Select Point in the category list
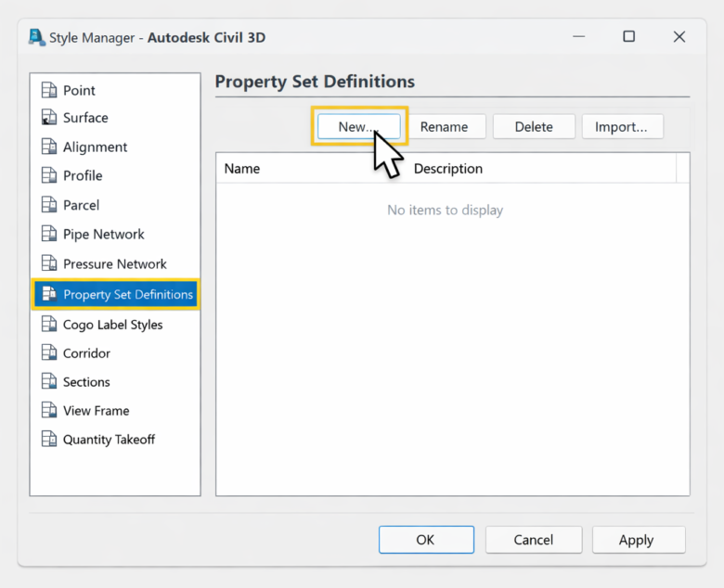 tap(115, 90)
